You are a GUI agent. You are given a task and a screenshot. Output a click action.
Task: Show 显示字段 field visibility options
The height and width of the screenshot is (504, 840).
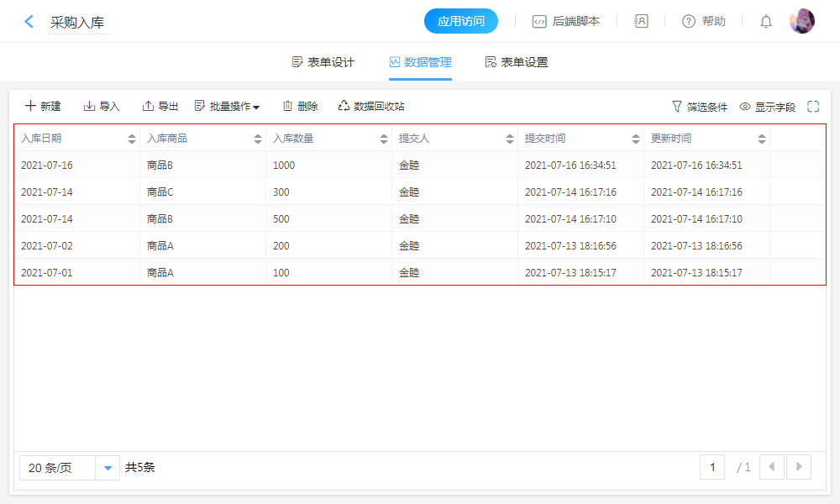click(x=767, y=107)
